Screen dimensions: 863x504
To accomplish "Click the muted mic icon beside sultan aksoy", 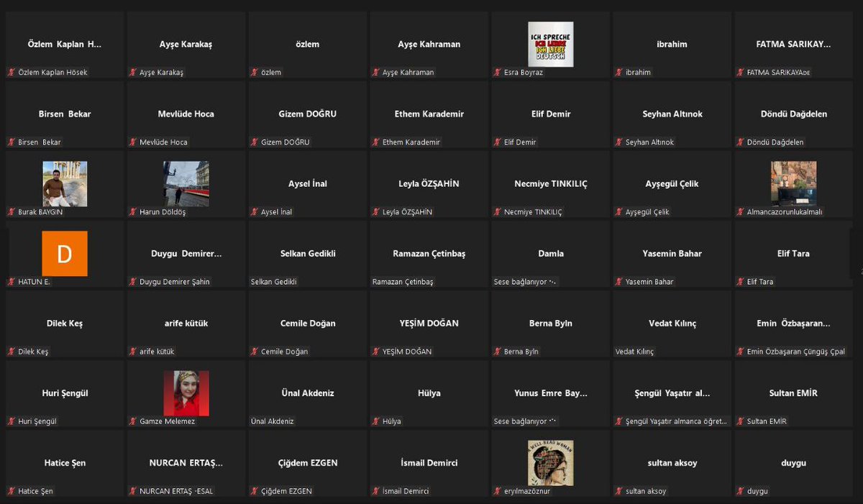I will click(619, 491).
